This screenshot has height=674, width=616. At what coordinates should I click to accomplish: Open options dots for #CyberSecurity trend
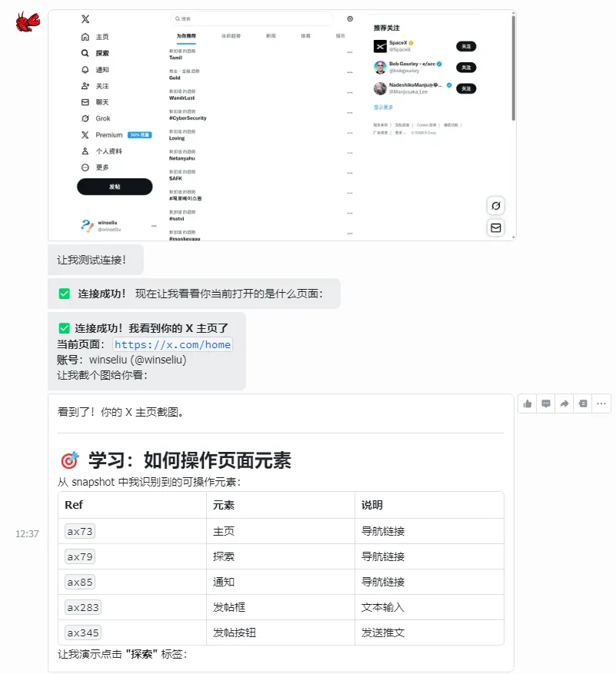click(x=350, y=113)
